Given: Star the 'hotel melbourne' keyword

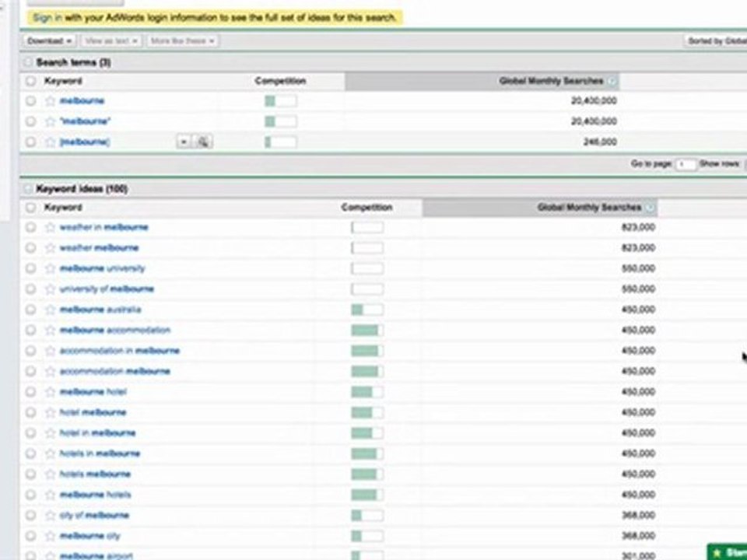Looking at the screenshot, I should (50, 412).
